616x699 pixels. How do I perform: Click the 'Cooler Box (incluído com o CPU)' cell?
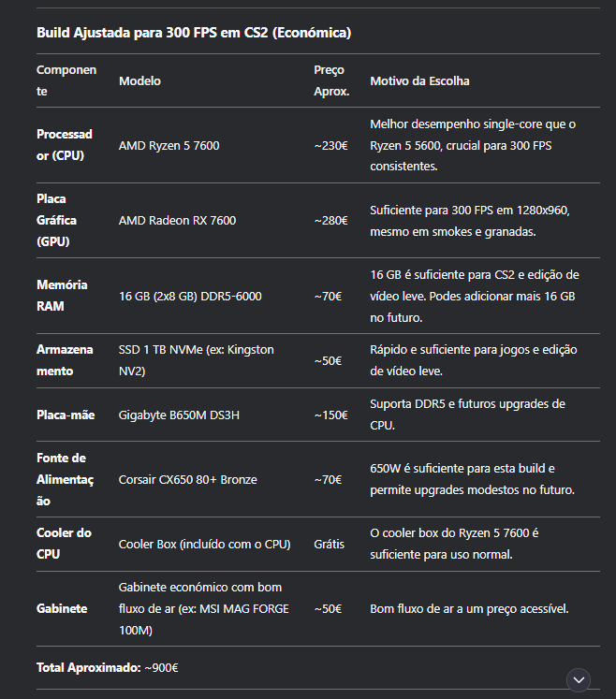pos(205,545)
